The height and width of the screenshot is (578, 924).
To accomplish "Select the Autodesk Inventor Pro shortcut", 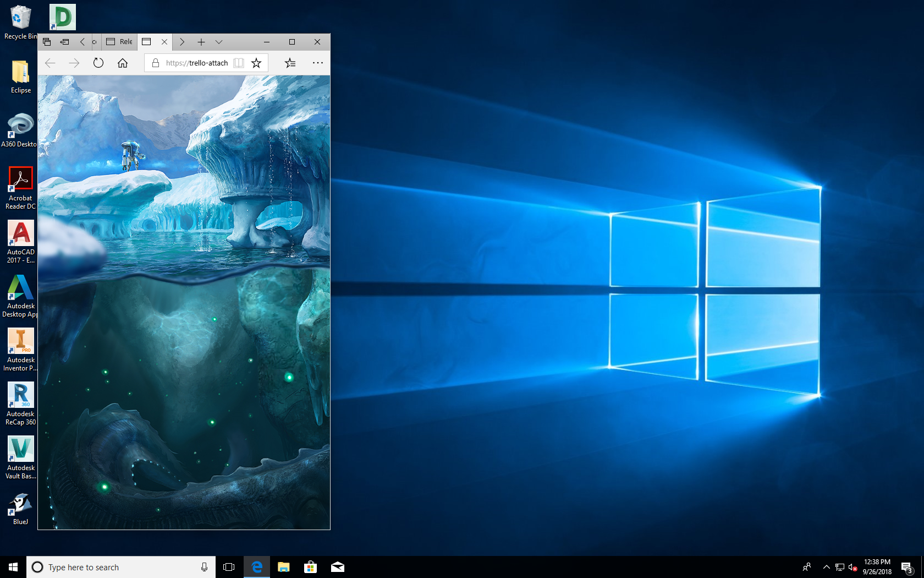I will [x=20, y=350].
